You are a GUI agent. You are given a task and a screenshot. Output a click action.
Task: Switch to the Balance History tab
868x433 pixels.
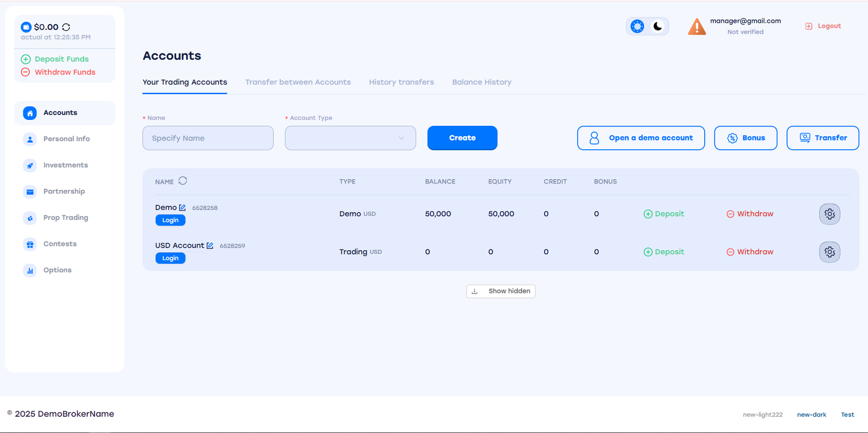point(482,82)
